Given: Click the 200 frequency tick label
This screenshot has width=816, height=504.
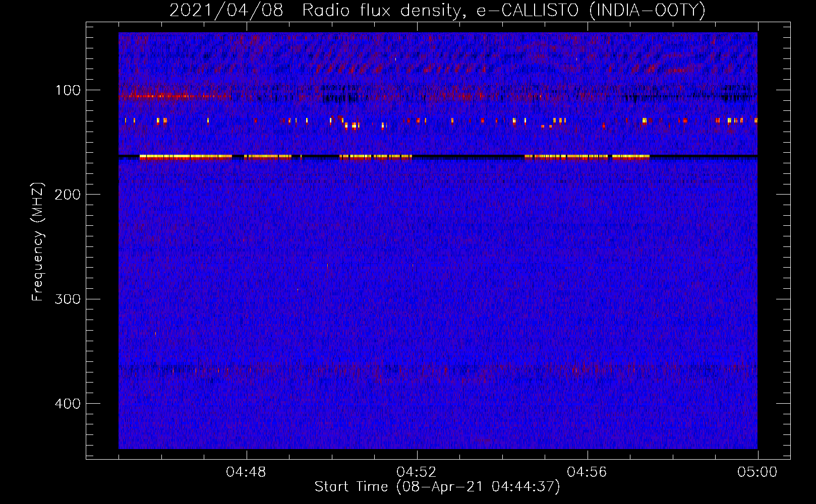Looking at the screenshot, I should pyautogui.click(x=68, y=195).
